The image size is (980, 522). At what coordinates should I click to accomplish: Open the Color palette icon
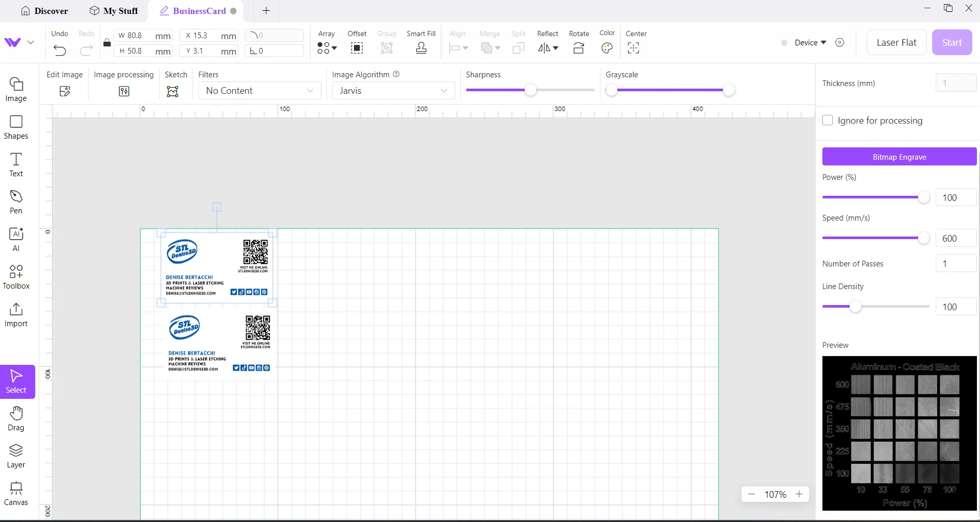tap(607, 48)
